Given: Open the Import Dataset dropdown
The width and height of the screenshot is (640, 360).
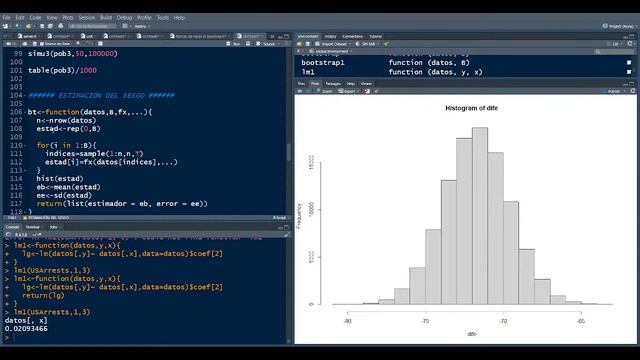Looking at the screenshot, I should coord(332,44).
